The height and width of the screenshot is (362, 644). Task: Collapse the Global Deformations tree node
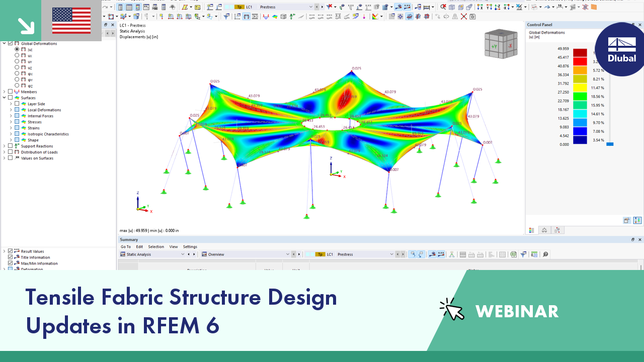pyautogui.click(x=4, y=44)
